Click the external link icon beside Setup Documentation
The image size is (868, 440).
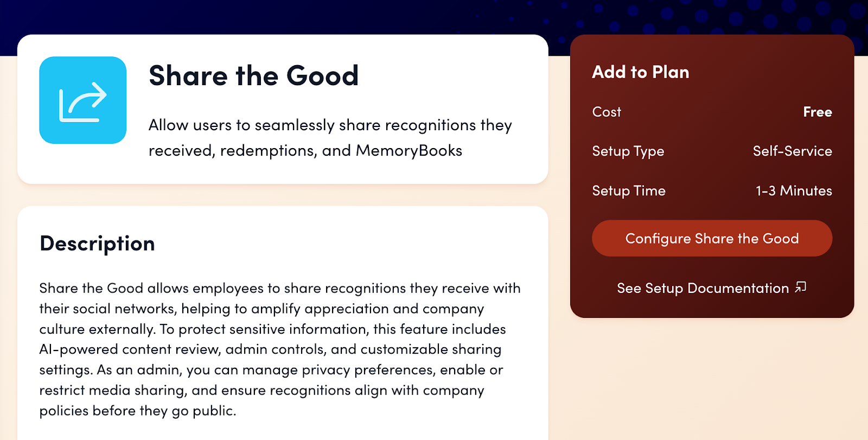801,287
